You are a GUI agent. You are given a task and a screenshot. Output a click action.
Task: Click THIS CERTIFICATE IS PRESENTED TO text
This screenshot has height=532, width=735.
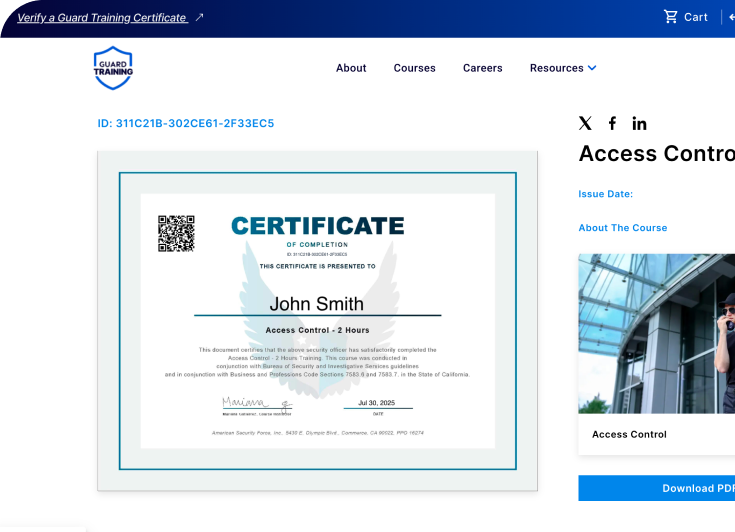pyautogui.click(x=317, y=266)
